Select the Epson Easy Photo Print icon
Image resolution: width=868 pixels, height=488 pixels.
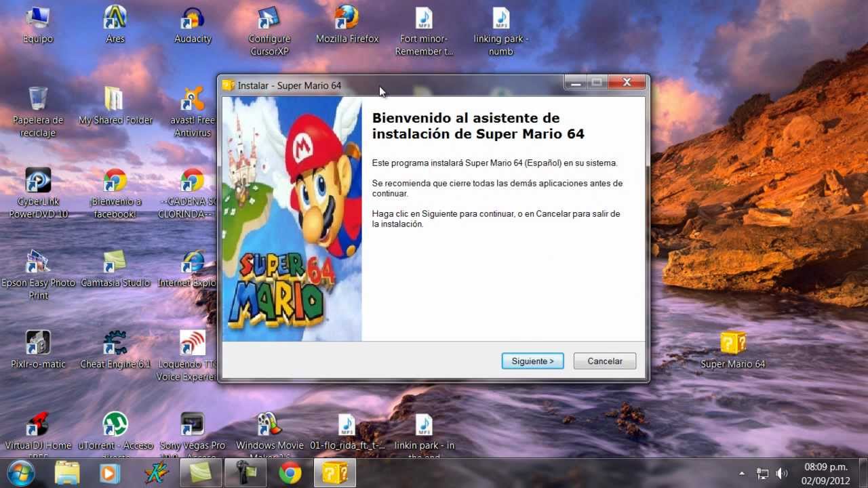point(38,275)
